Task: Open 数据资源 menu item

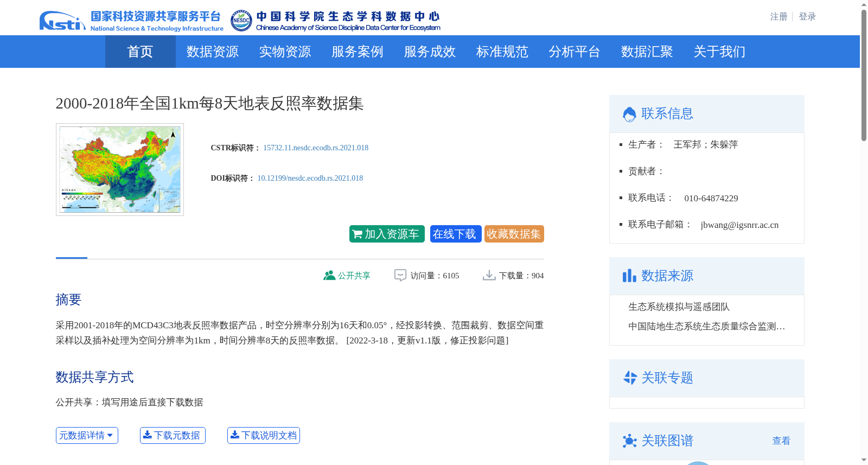Action: (213, 52)
